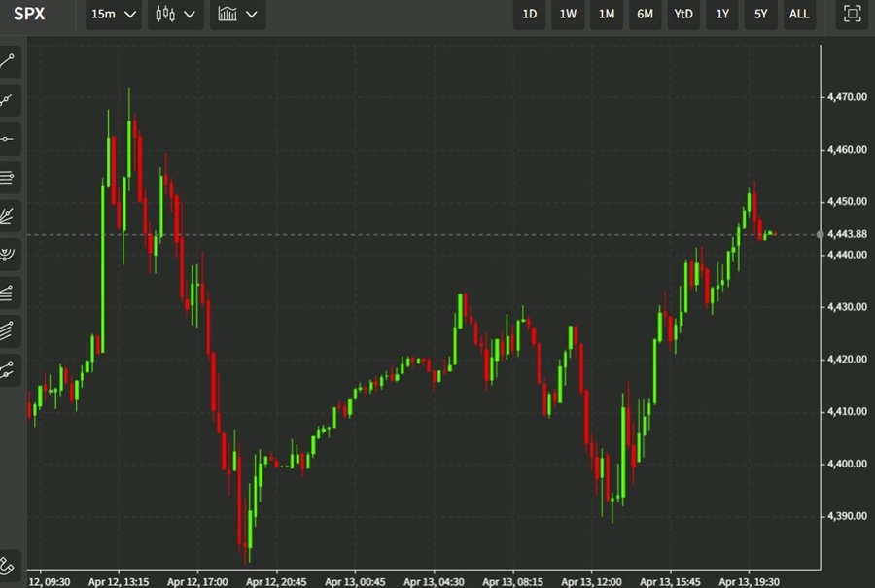This screenshot has width=875, height=588.
Task: Click the 4,430.00 price axis label
Action: tap(847, 307)
